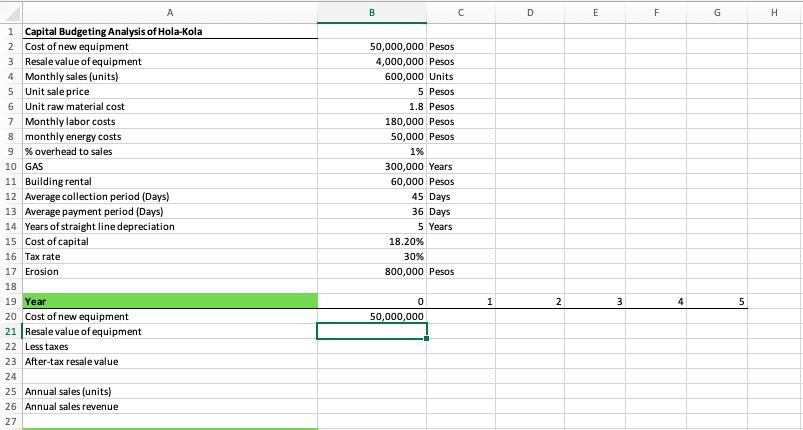Select the 180,000 value cell
Screen dimensions: 803x430
pos(372,121)
